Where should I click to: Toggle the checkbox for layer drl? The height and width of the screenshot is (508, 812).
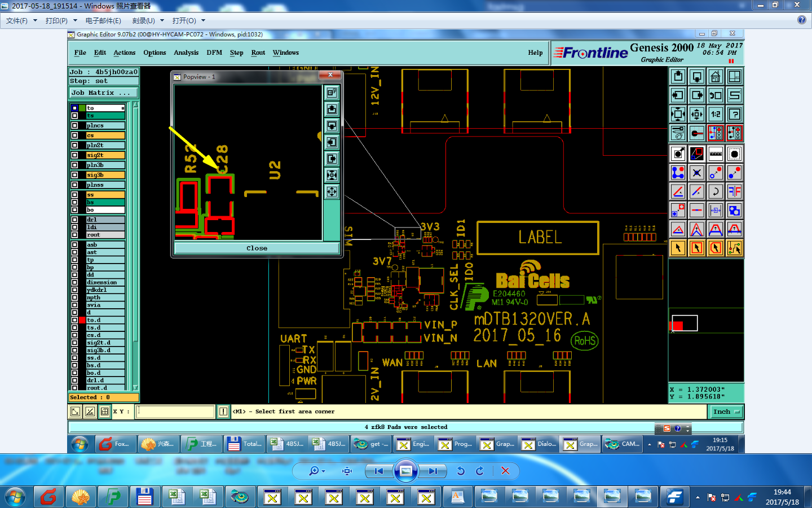pos(74,220)
